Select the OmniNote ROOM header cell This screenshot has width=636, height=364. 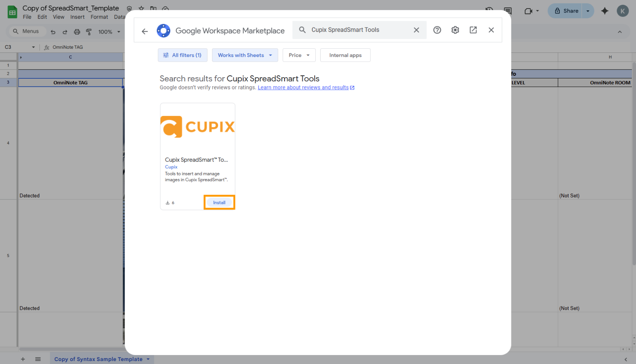595,83
